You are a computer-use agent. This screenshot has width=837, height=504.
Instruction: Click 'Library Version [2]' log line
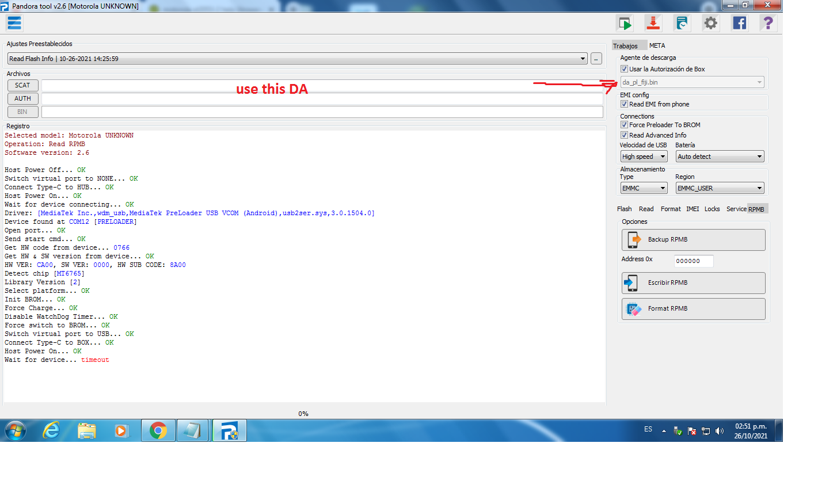[43, 282]
